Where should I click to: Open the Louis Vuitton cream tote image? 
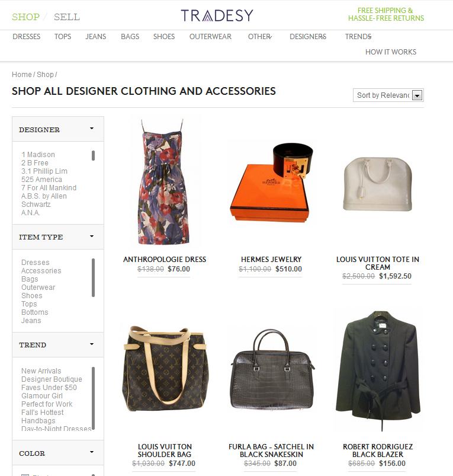tap(378, 184)
